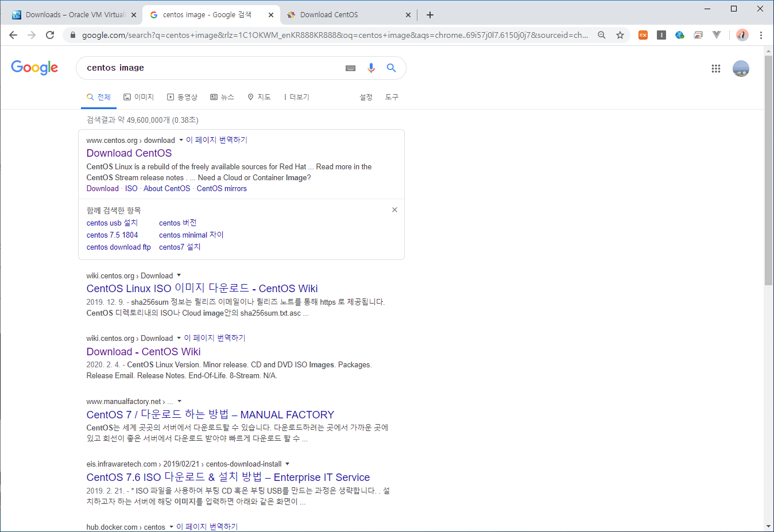Go to Google home via logo
Image resolution: width=774 pixels, height=532 pixels.
click(34, 68)
